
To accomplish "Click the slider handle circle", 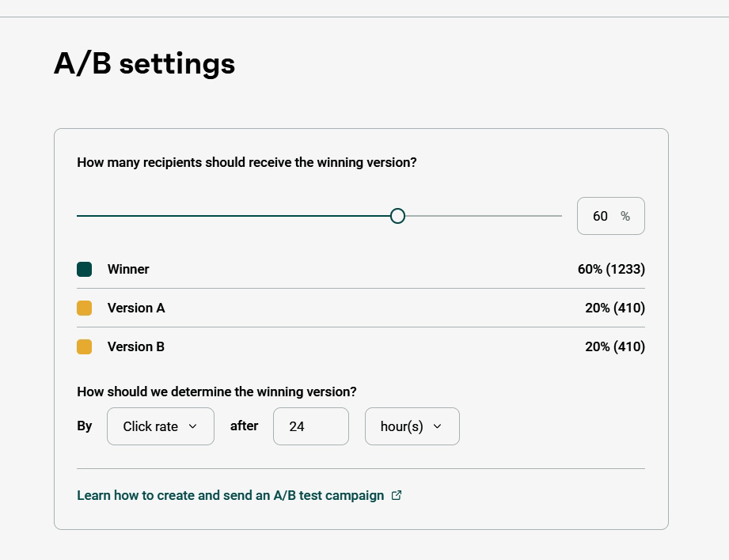I will click(397, 215).
